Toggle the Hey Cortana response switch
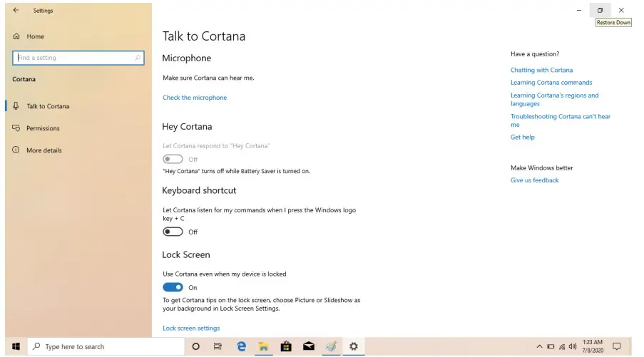 (173, 159)
